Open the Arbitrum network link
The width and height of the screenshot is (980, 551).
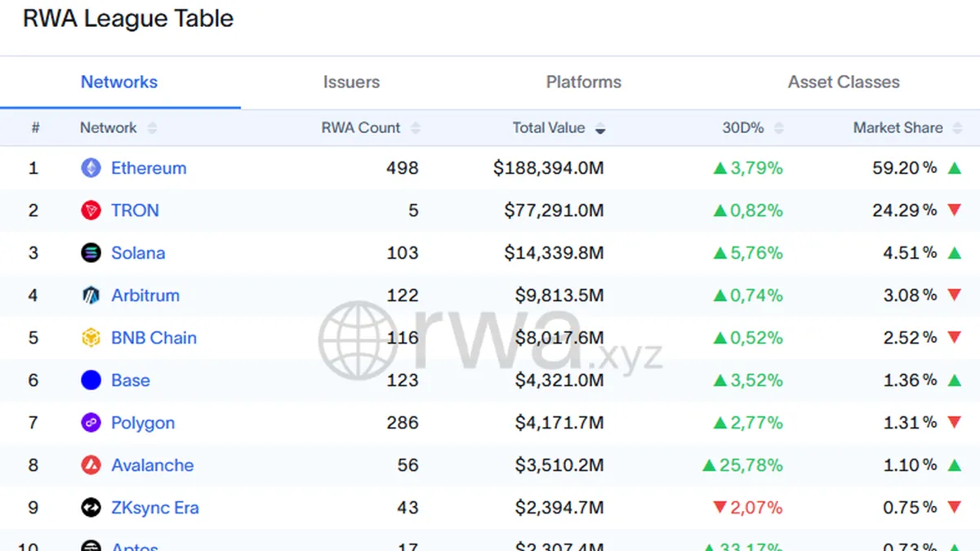click(x=145, y=295)
